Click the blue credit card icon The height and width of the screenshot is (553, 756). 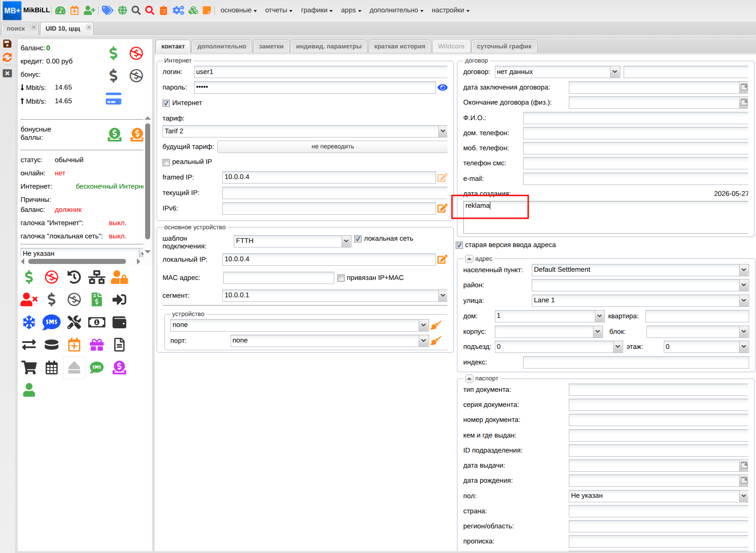point(113,99)
